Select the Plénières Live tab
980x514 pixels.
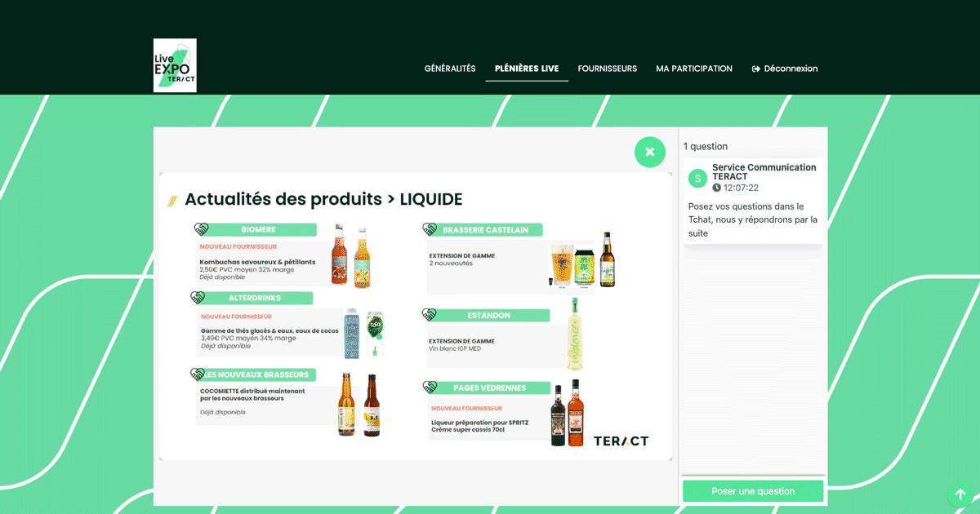[527, 69]
